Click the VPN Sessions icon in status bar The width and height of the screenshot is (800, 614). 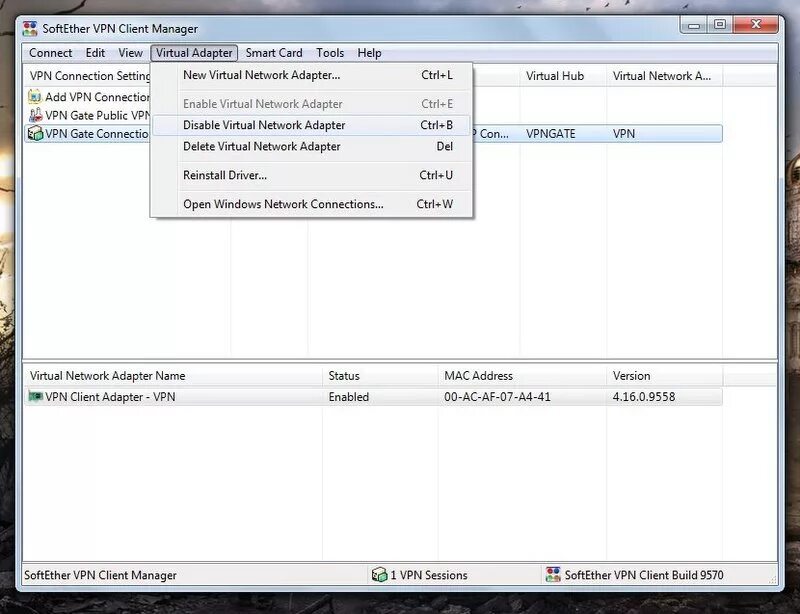tap(379, 575)
